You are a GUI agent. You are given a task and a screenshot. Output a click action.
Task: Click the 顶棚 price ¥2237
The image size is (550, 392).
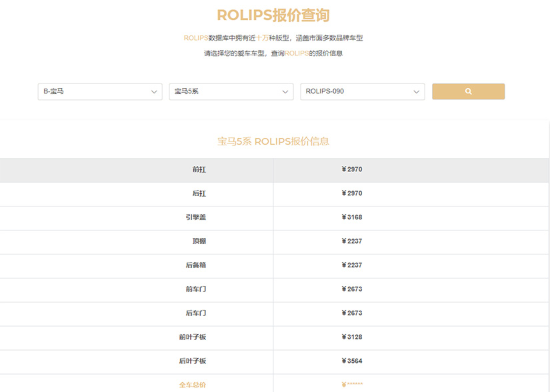(x=352, y=241)
